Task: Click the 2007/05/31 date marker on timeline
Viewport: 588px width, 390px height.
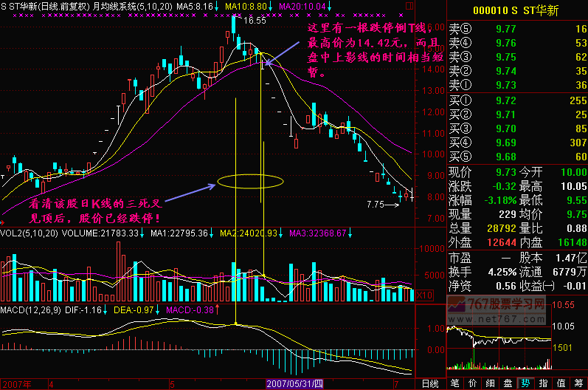Action: (295, 384)
